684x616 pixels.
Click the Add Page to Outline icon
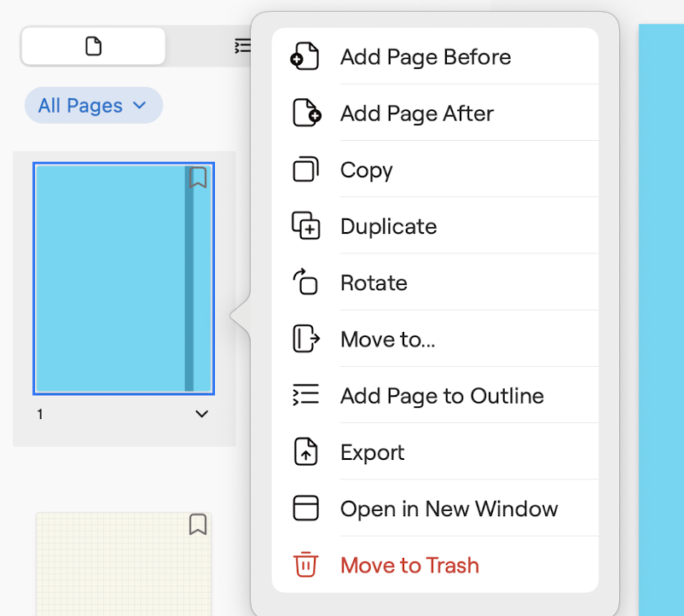tap(305, 395)
